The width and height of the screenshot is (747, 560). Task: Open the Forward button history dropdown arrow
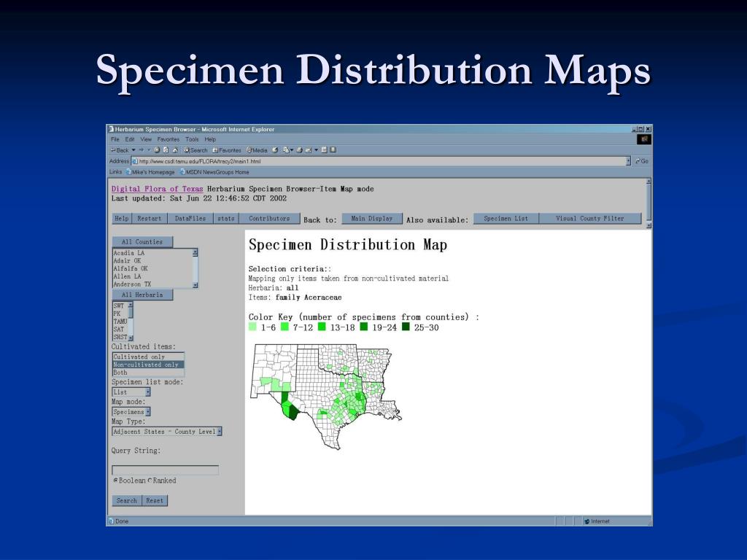tap(149, 150)
